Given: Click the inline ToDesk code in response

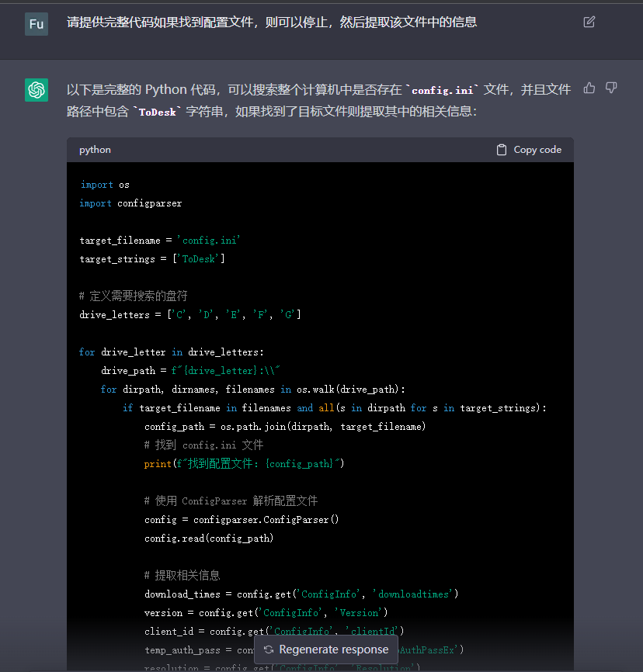Looking at the screenshot, I should 159,112.
